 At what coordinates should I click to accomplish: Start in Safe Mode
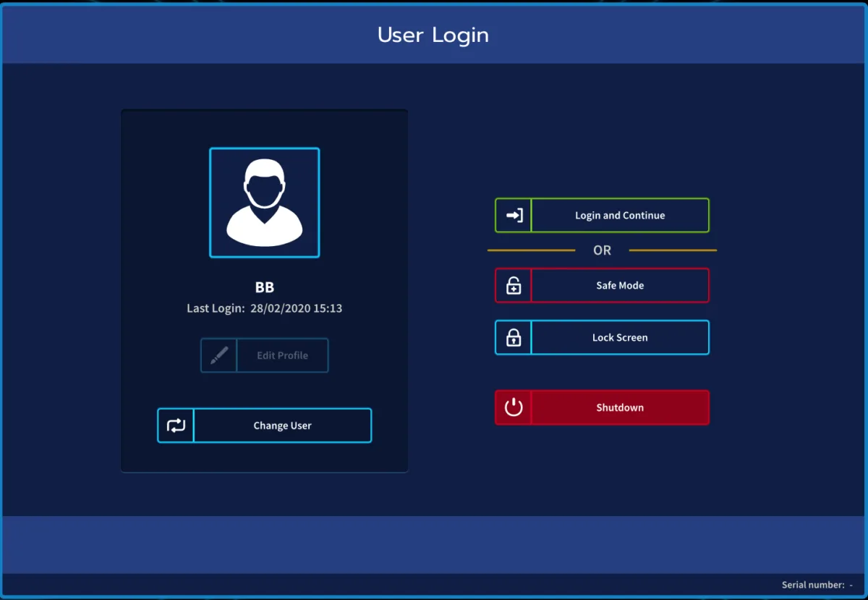(x=602, y=286)
